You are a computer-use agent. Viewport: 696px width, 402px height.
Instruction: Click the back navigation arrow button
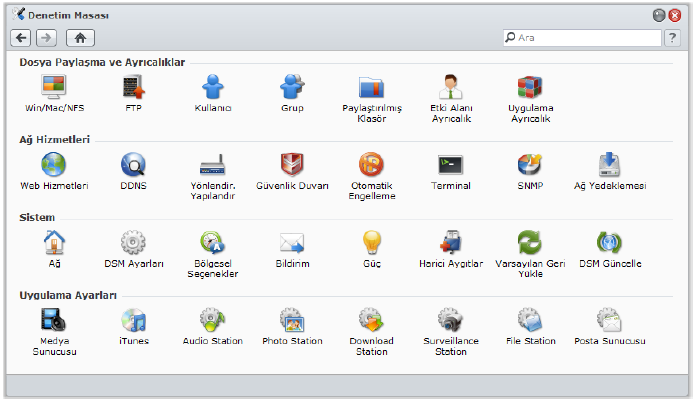(21, 38)
